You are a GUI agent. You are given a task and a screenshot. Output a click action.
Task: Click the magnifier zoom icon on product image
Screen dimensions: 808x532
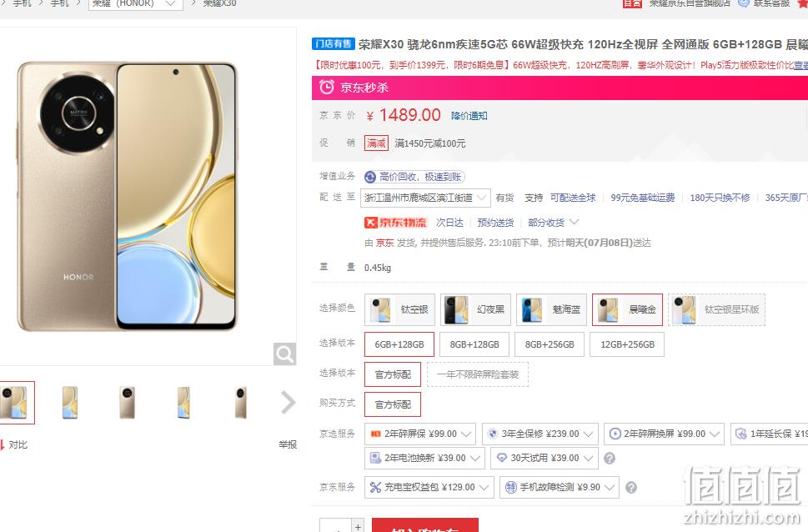pos(284,354)
